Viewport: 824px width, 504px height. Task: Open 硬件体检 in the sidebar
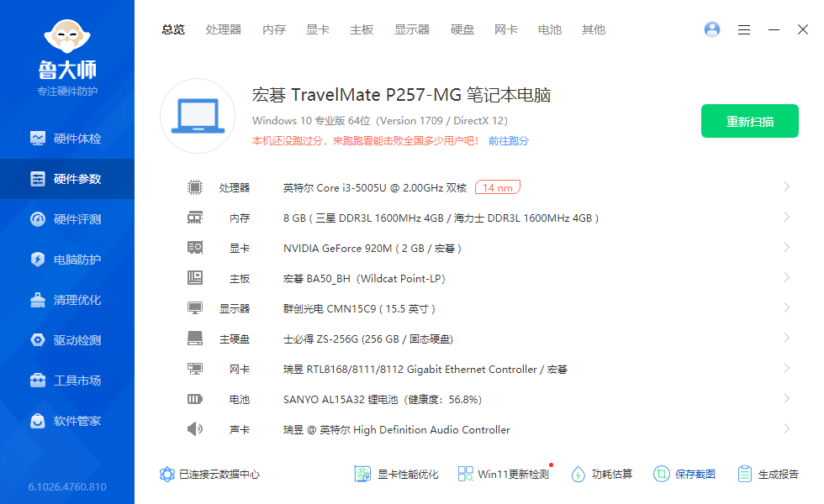[x=66, y=139]
